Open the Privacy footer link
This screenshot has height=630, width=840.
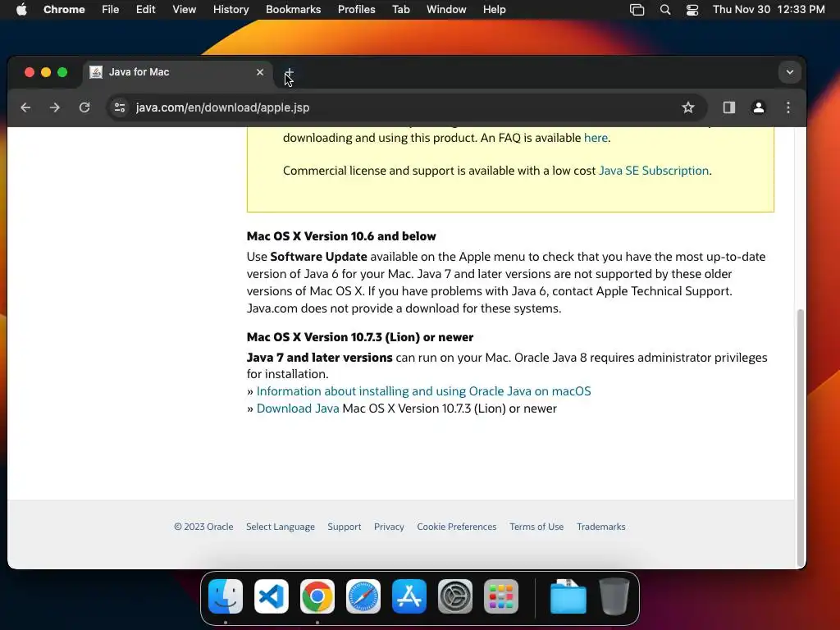click(x=389, y=527)
